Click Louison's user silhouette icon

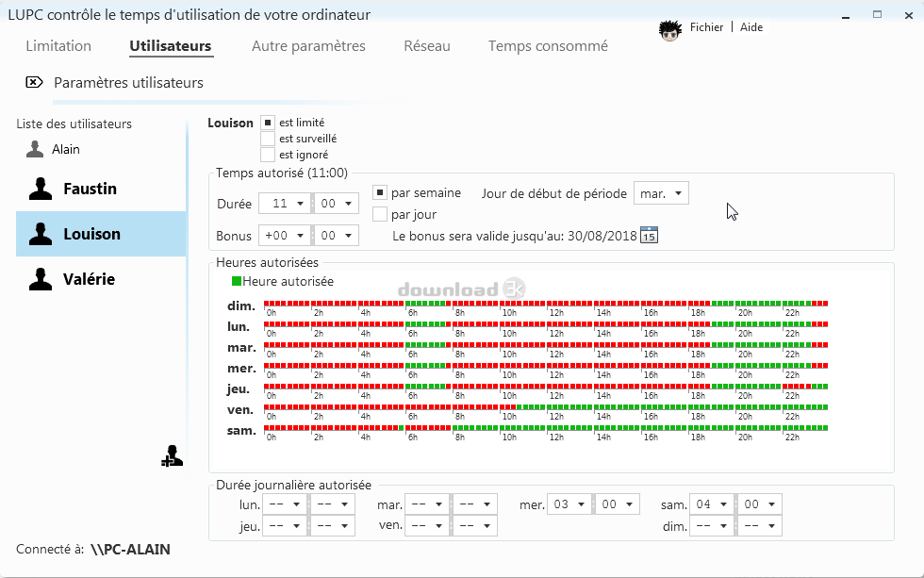41,234
